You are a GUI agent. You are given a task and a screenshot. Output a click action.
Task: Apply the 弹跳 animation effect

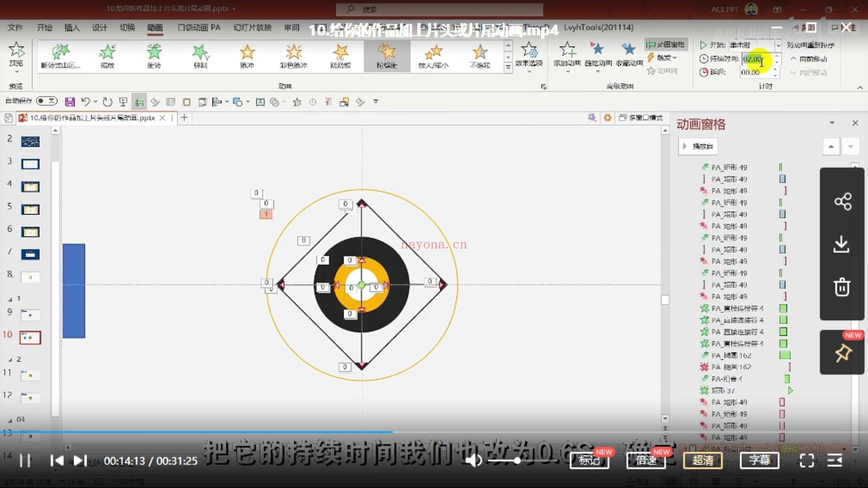(200, 56)
